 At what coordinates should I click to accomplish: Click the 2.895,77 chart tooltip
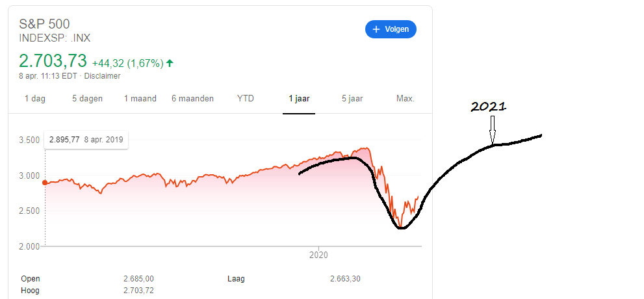click(x=86, y=140)
